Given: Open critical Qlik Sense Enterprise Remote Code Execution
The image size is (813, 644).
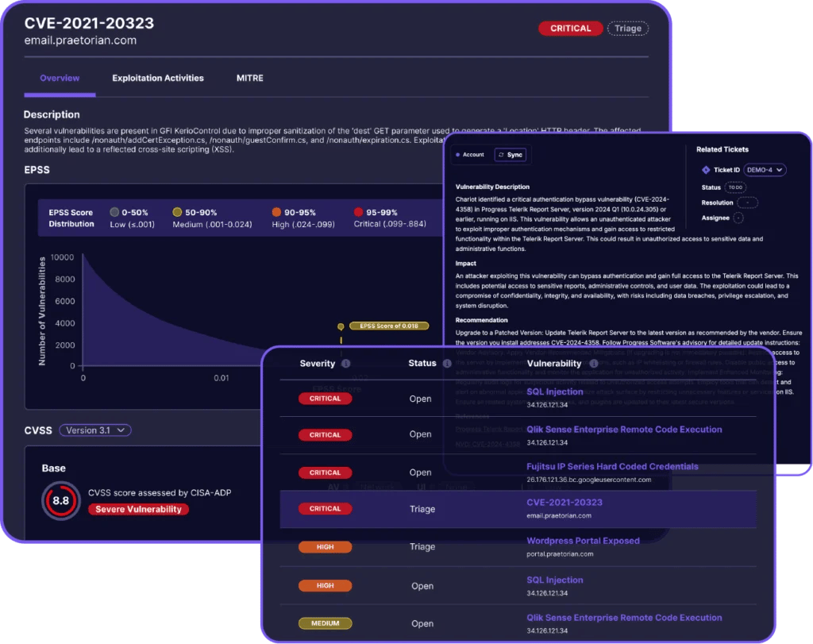Looking at the screenshot, I should click(x=624, y=430).
